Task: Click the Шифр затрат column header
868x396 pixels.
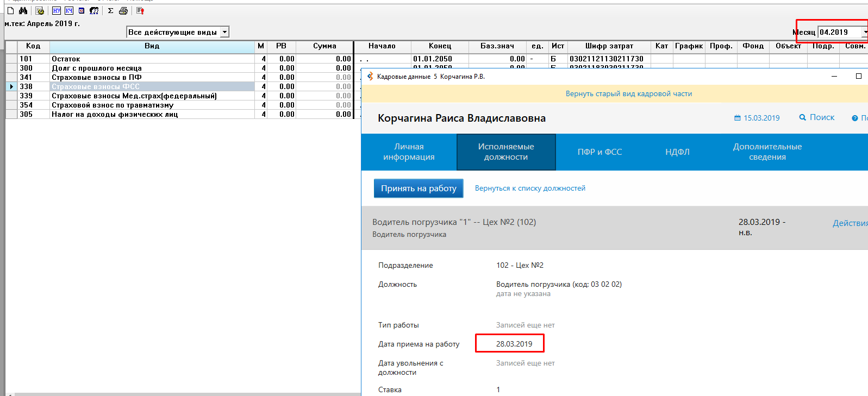Action: click(609, 46)
